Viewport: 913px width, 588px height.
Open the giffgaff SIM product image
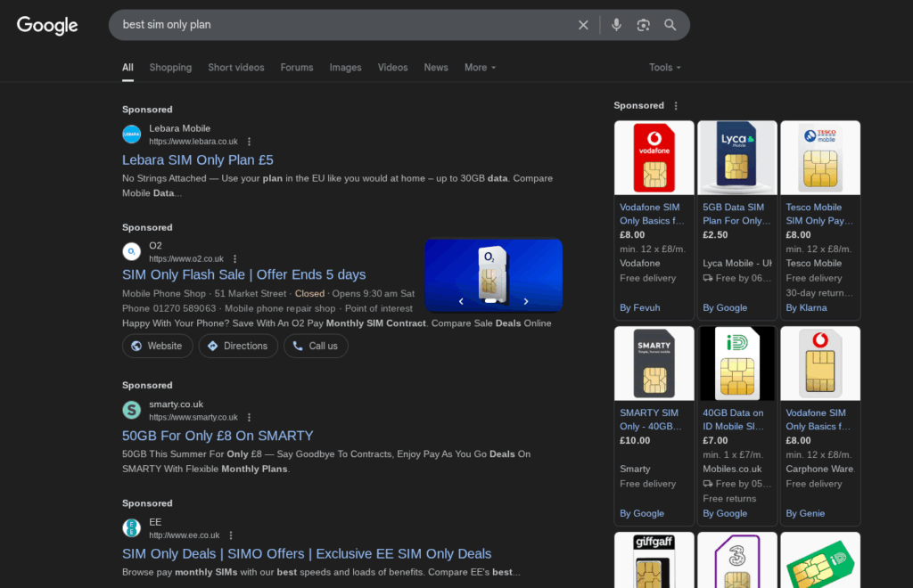point(654,560)
